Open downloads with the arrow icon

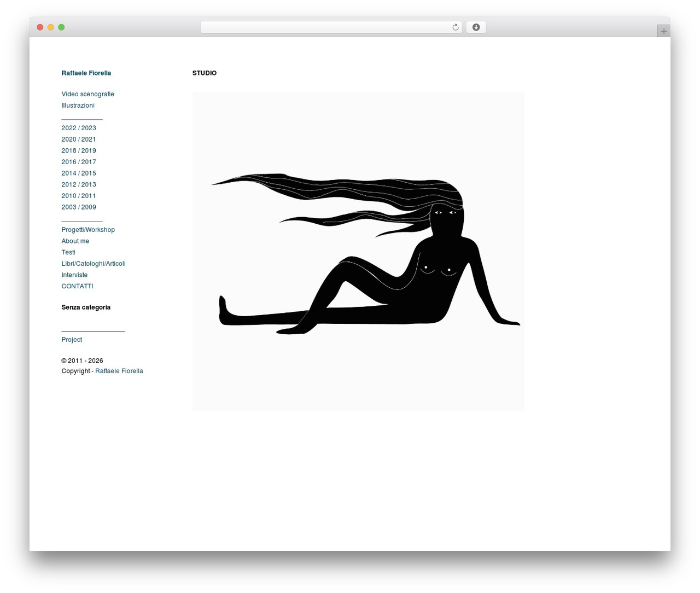pyautogui.click(x=476, y=27)
